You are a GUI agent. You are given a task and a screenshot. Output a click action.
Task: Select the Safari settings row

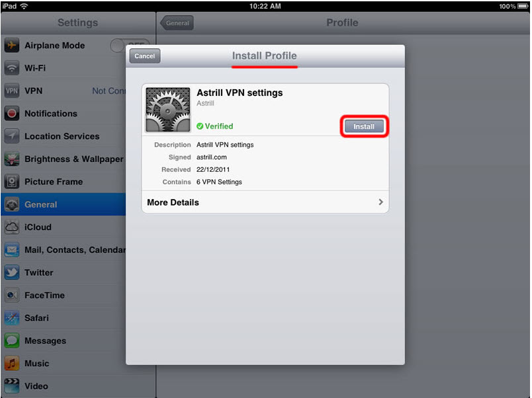(64, 317)
